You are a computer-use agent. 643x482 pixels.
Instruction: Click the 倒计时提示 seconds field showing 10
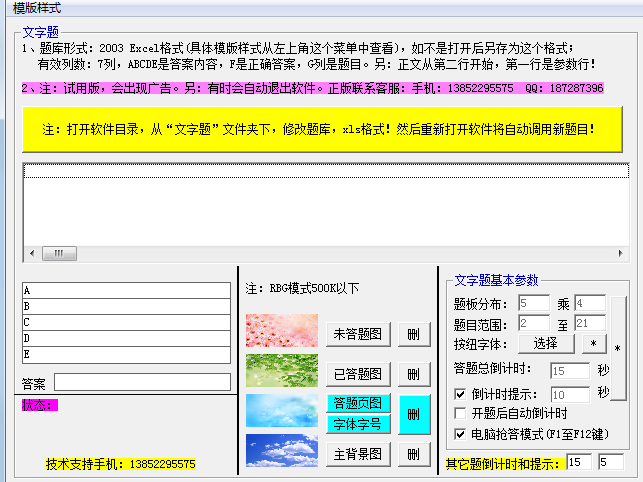point(570,395)
